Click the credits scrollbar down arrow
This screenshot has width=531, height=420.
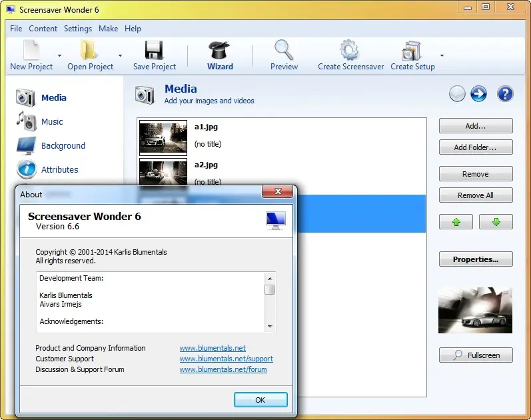tap(270, 327)
